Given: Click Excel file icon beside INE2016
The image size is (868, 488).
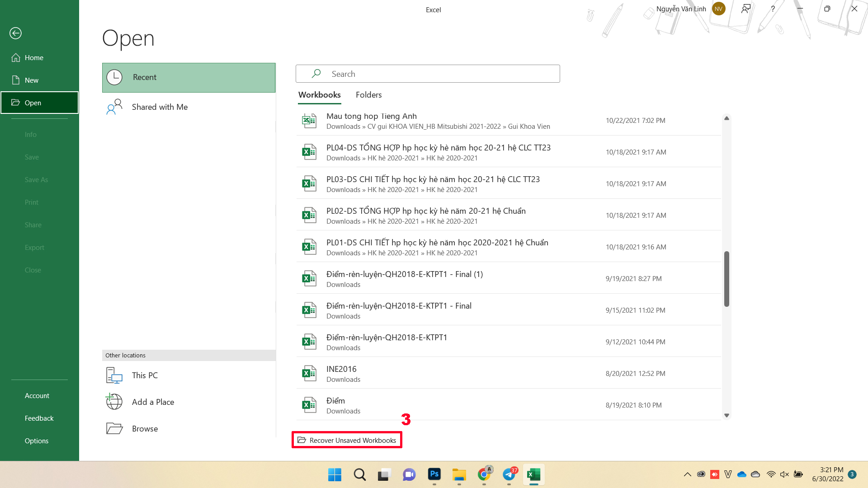Looking at the screenshot, I should coord(309,373).
